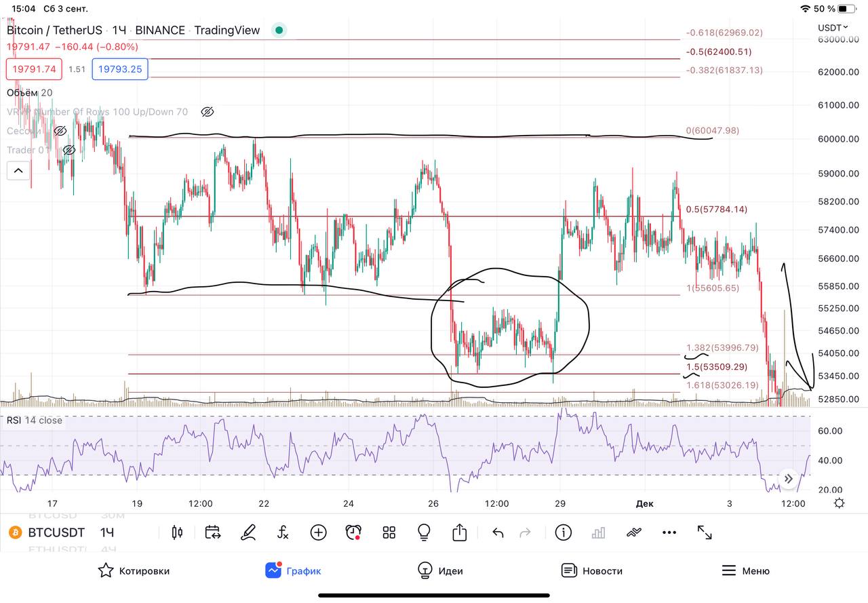
Task: Select the pencil drawing tools icon
Action: 248,532
